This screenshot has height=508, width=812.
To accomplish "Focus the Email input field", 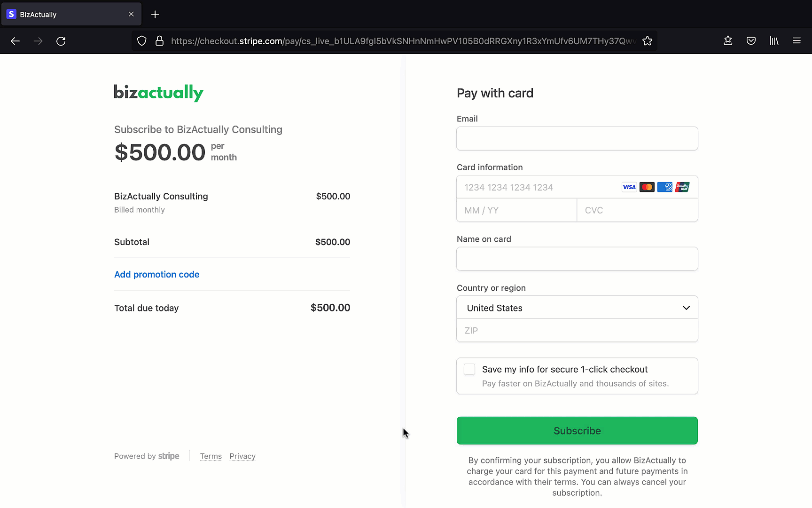I will coord(577,139).
